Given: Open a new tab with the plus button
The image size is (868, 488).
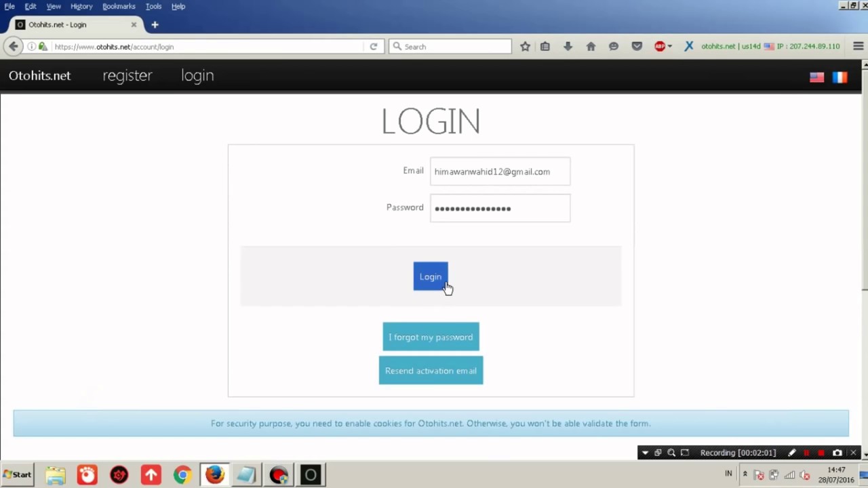Looking at the screenshot, I should coord(155,24).
